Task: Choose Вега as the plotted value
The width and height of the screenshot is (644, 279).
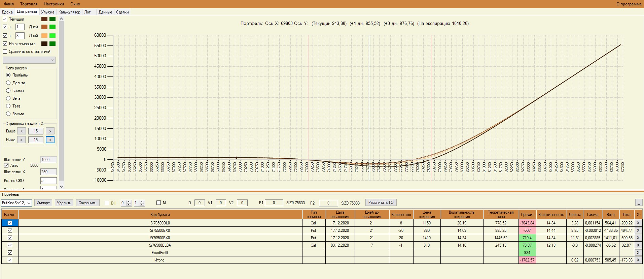Action: coord(8,98)
